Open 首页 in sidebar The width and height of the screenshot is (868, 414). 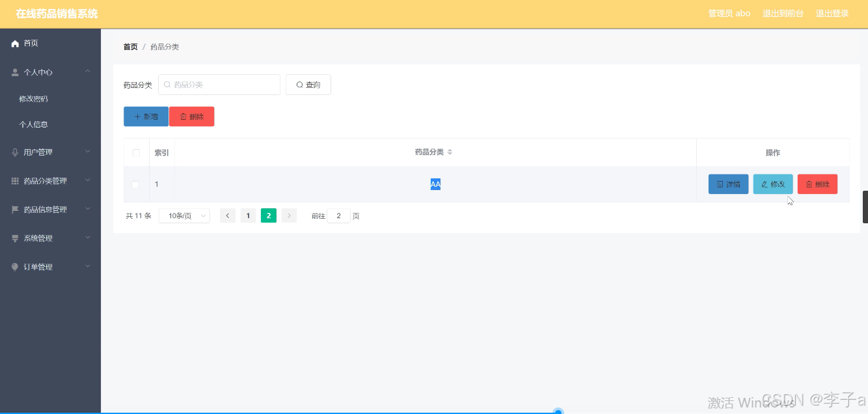[31, 44]
